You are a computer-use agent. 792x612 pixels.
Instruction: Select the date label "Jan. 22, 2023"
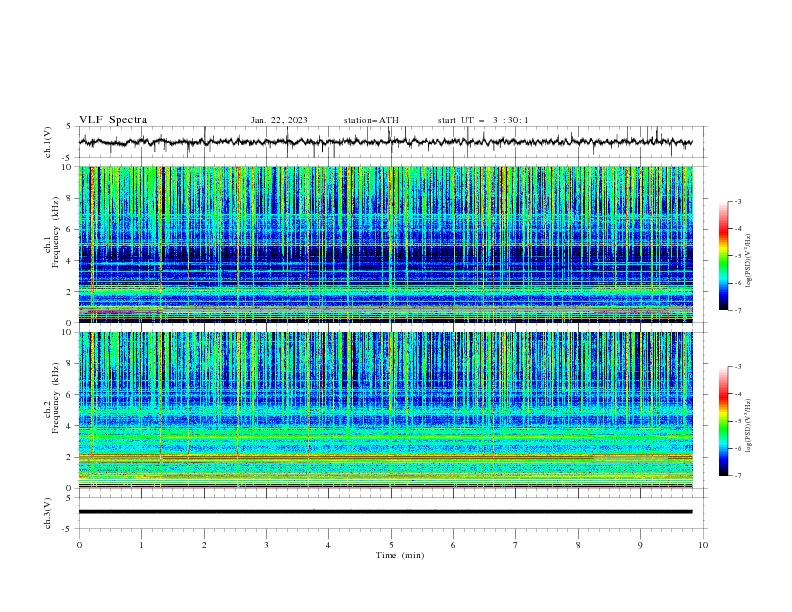[x=279, y=120]
